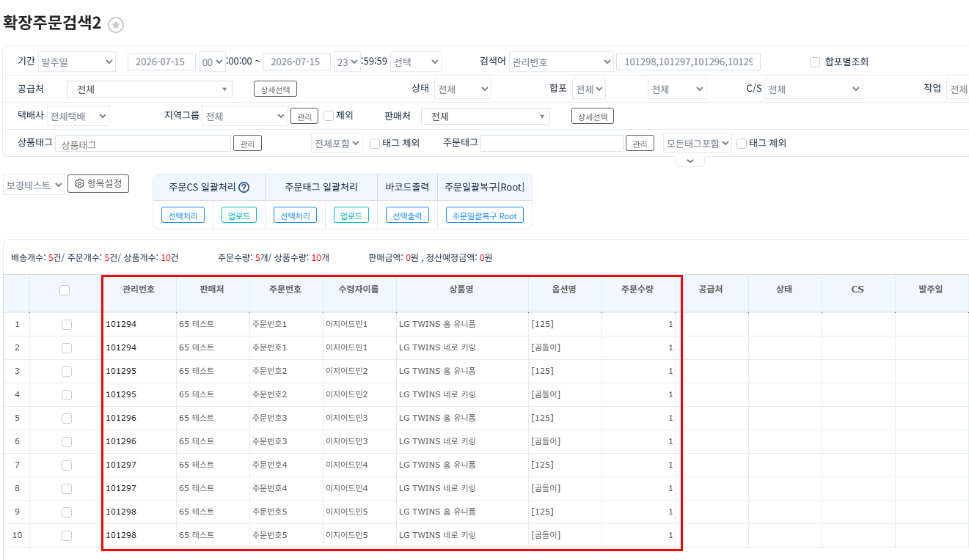Click the 옵션명 column header
969x560 pixels.
click(564, 290)
